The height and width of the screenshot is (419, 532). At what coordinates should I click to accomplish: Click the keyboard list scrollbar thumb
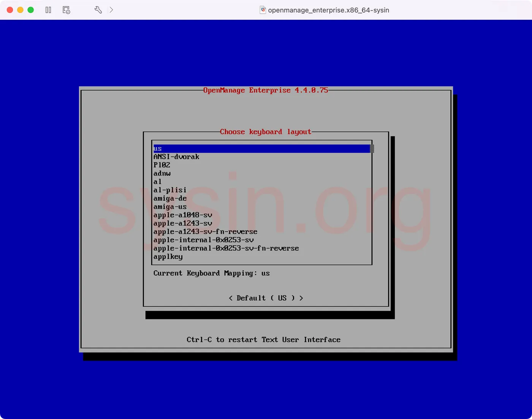tap(372, 149)
